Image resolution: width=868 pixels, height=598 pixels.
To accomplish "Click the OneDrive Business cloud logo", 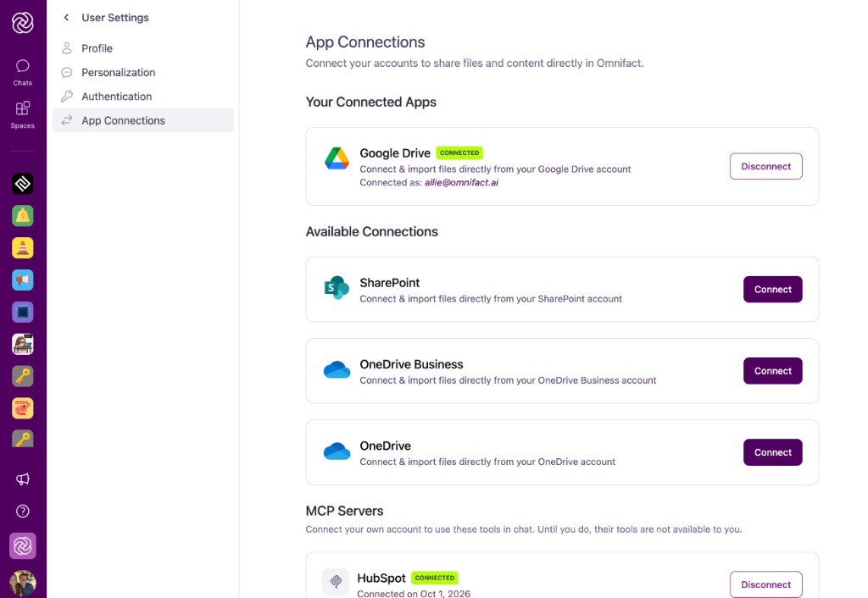I will tap(337, 369).
